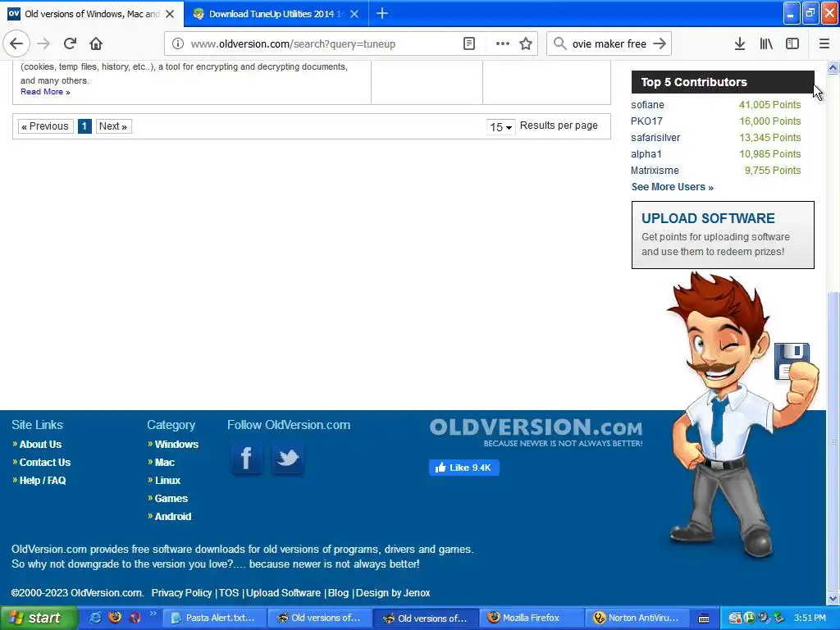The width and height of the screenshot is (840, 630).
Task: Click the UPLOAD SOFTWARE banner
Action: (723, 235)
